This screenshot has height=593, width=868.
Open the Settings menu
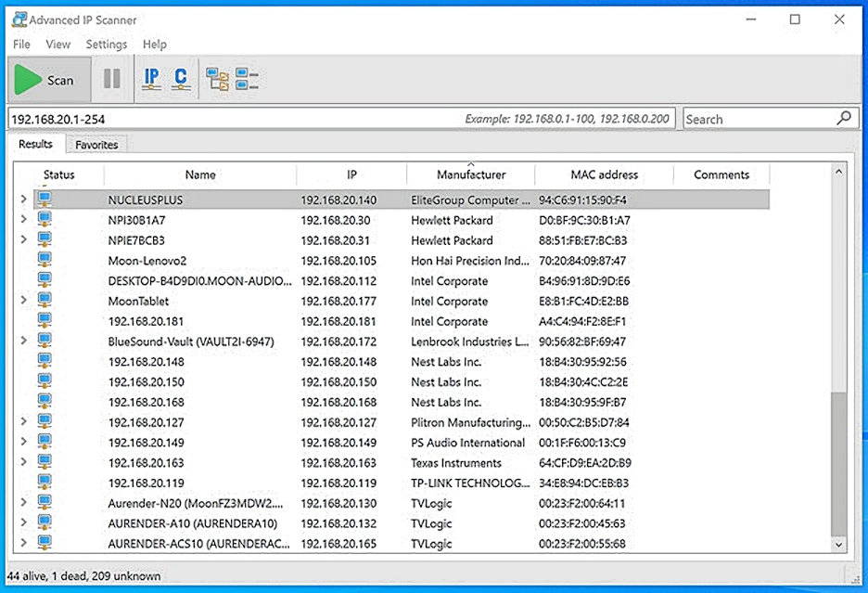107,44
